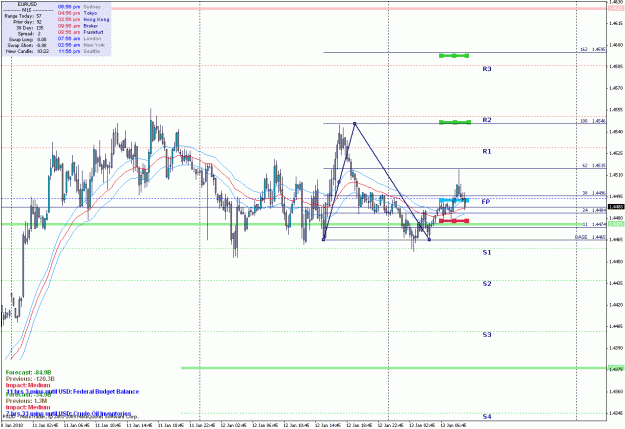Click the pink price tag atop the axis
Screen dimensions: 625x429
(x=616, y=8)
